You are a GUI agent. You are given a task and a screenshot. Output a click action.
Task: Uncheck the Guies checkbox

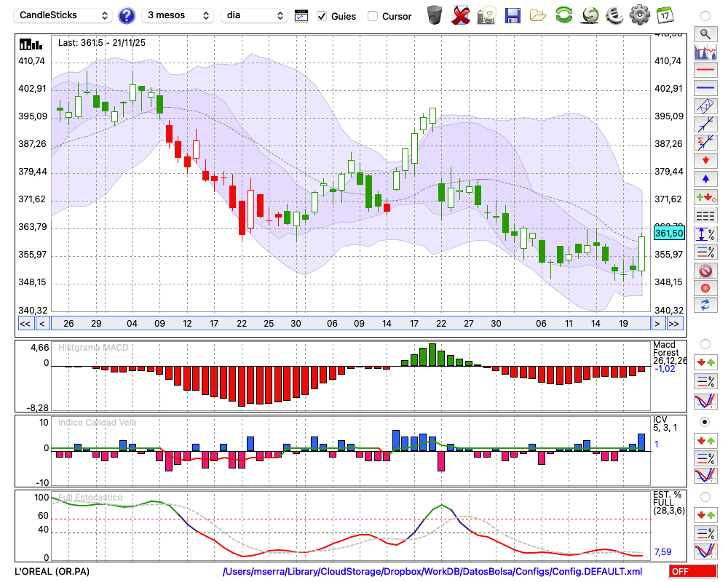[x=323, y=16]
